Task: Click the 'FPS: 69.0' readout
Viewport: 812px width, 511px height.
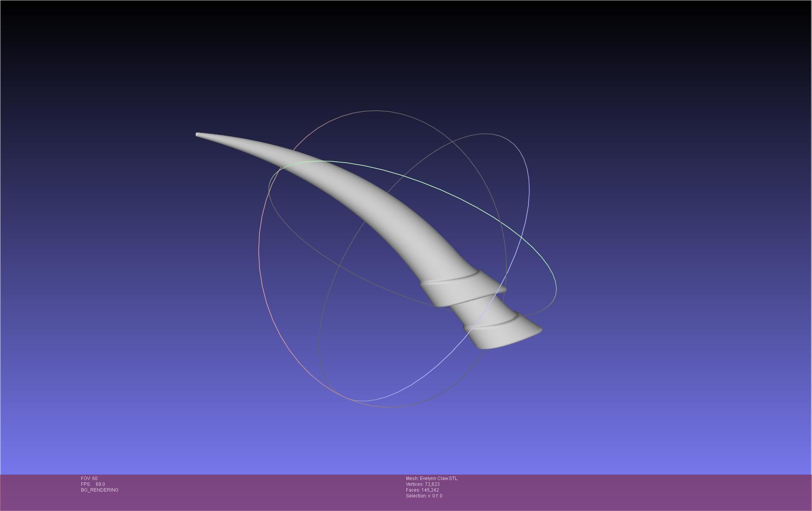Action: (x=93, y=484)
